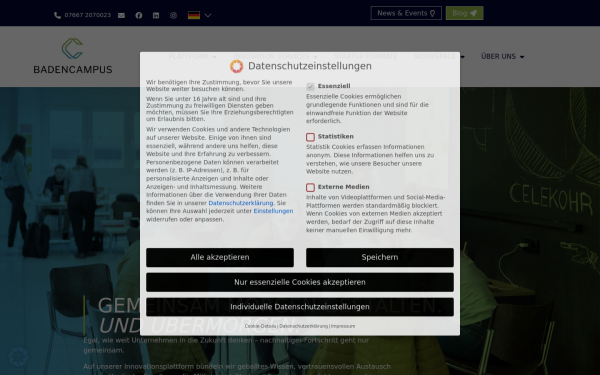Click the Alle akzeptieren button
600x375 pixels.
coord(220,257)
